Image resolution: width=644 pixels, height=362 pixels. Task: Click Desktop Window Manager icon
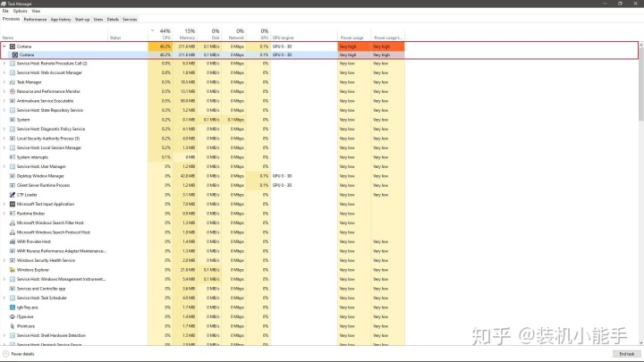13,176
